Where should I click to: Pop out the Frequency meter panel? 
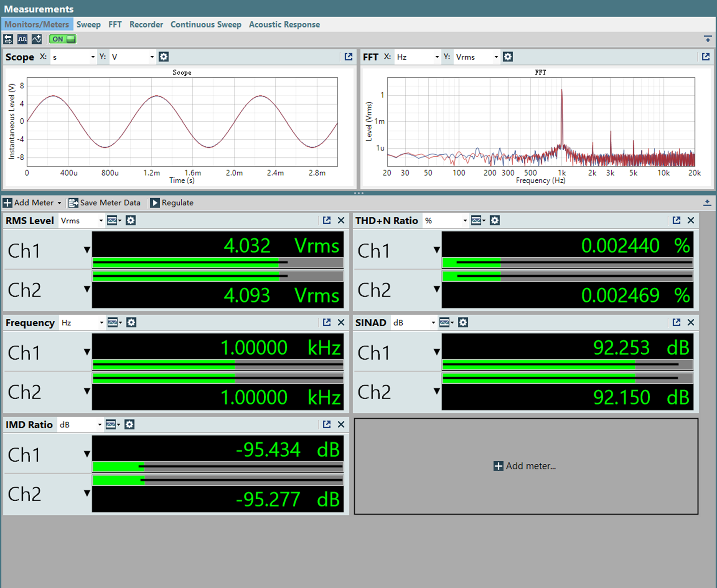[x=327, y=322]
